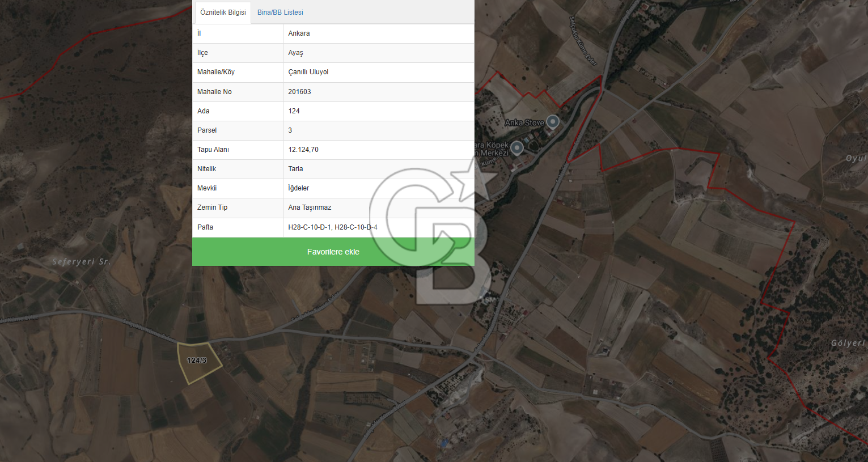This screenshot has width=868, height=462.
Task: Click the Köpek Merkezi location pin
Action: pos(516,148)
